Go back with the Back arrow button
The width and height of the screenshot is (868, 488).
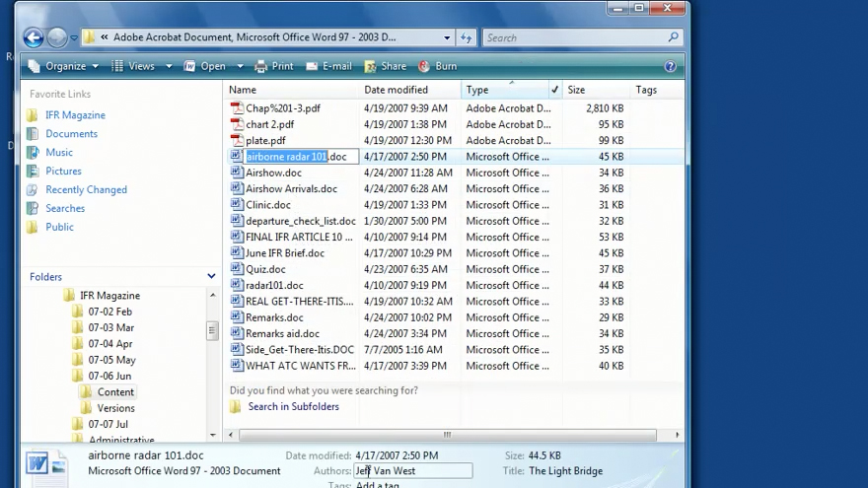tap(34, 37)
